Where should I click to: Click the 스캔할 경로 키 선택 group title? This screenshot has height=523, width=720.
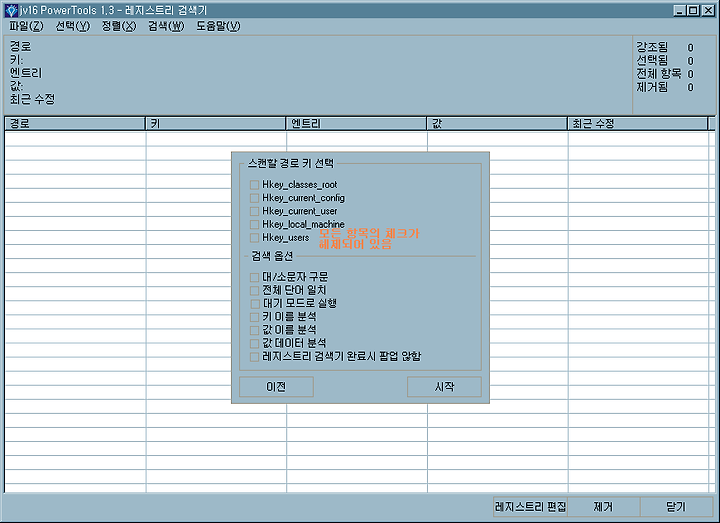291,163
